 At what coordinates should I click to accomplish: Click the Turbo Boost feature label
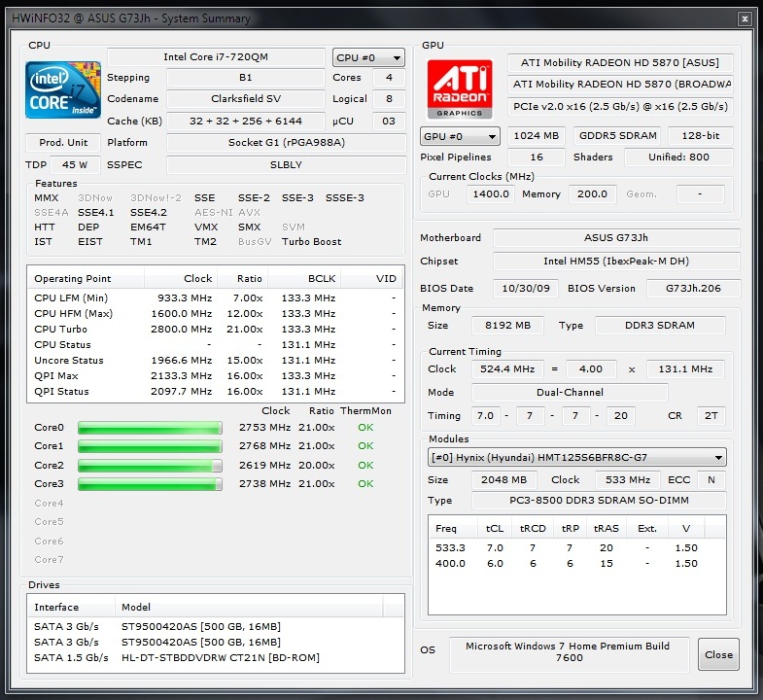(311, 242)
